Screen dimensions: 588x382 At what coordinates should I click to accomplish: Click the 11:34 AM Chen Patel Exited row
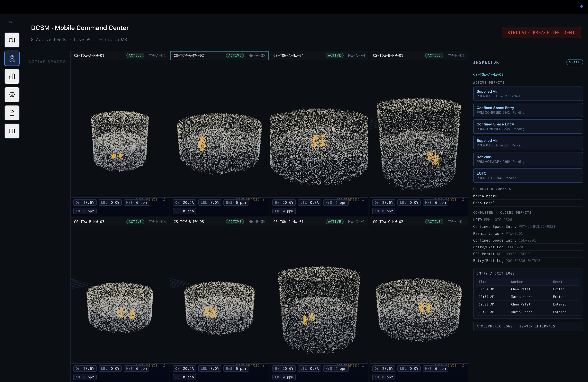tap(528, 289)
